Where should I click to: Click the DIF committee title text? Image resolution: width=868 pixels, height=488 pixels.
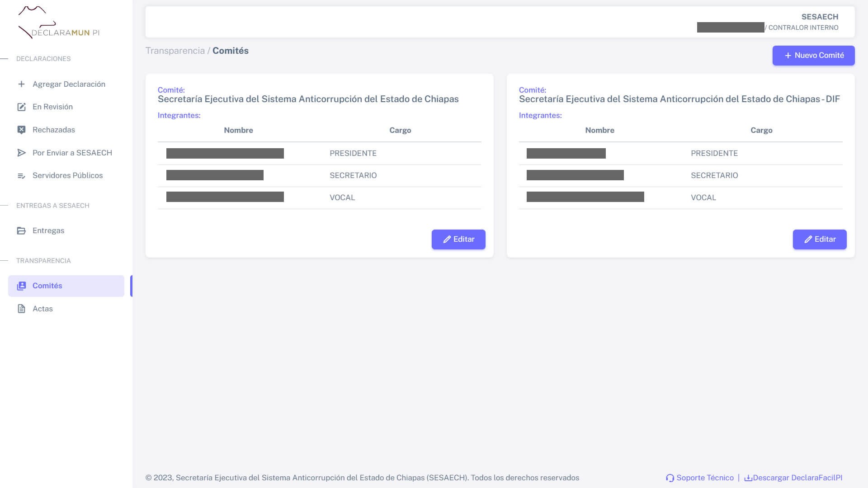pos(679,99)
